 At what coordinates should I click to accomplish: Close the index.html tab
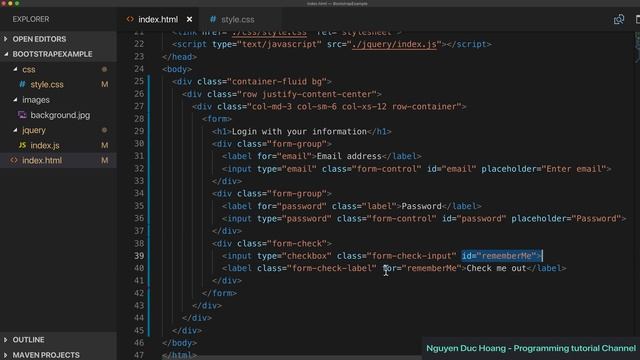(189, 19)
